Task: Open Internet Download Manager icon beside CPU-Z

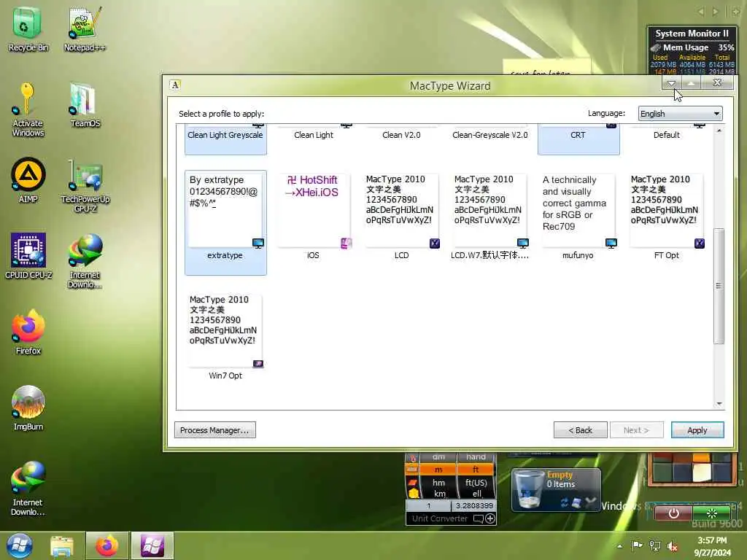Action: tap(85, 261)
